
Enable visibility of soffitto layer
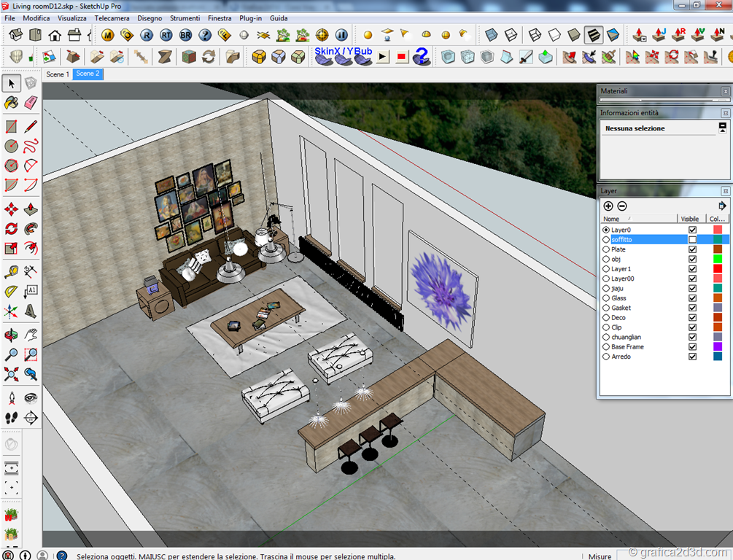pos(692,240)
